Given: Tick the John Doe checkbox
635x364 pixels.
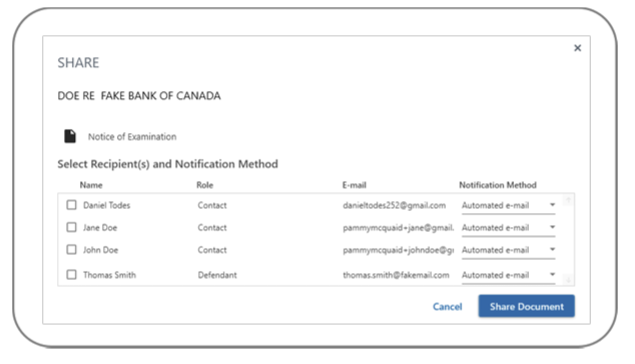Looking at the screenshot, I should [71, 249].
